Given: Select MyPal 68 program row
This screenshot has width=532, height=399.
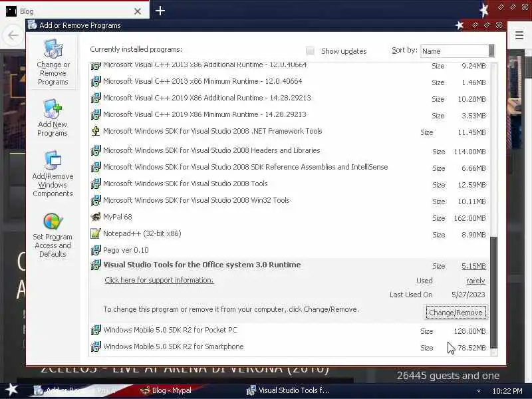Looking at the screenshot, I should click(289, 217).
